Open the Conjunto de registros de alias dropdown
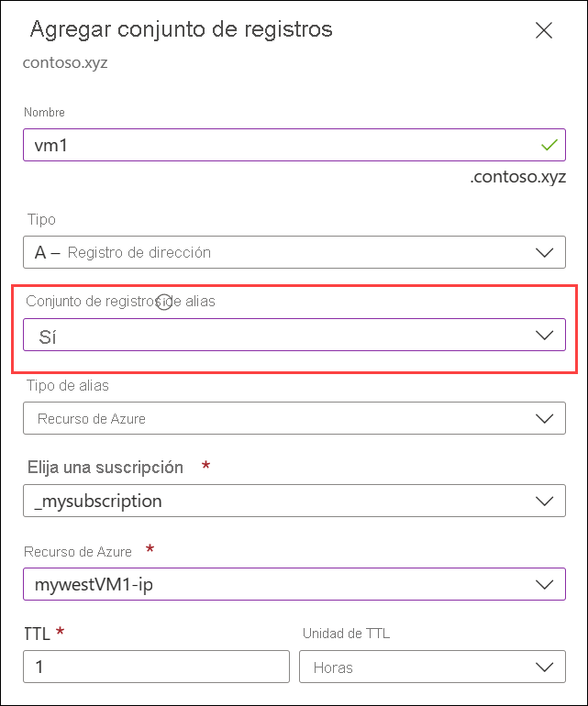 [x=294, y=335]
